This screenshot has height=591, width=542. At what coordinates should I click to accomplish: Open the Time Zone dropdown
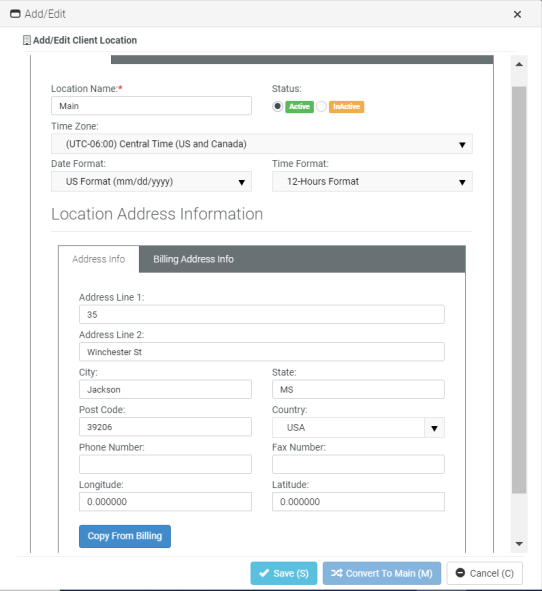click(x=262, y=144)
